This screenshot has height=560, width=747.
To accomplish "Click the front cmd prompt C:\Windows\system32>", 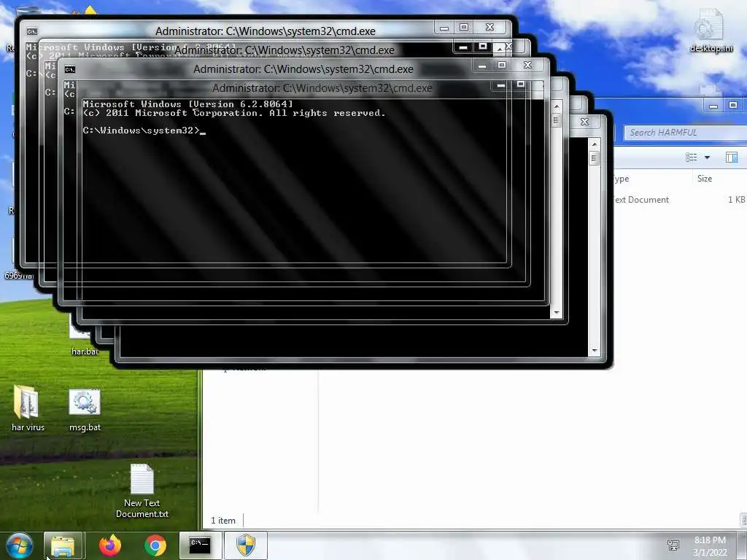I will (x=141, y=131).
